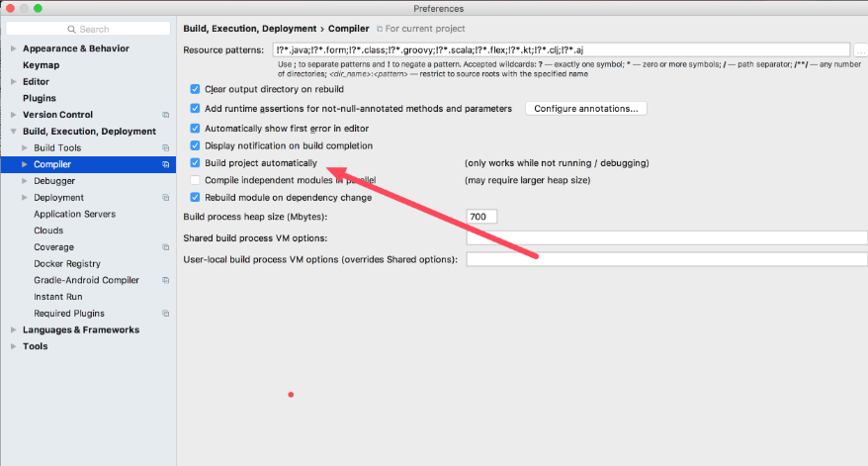Screen dimensions: 868x466
Task: Disable Build project automatically checkbox
Action: pos(196,162)
